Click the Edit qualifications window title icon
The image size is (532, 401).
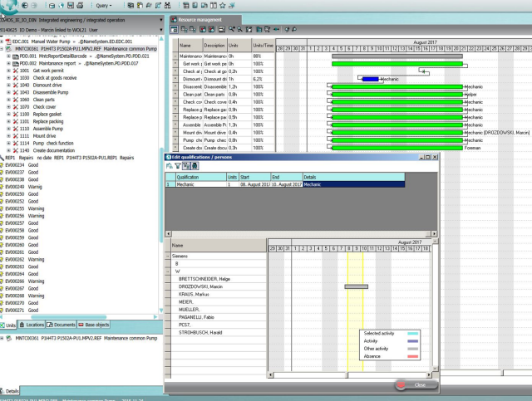(x=168, y=157)
